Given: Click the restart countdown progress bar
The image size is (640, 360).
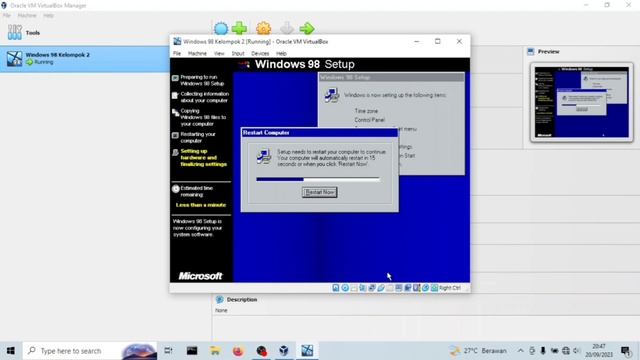Looking at the screenshot, I should click(x=318, y=179).
